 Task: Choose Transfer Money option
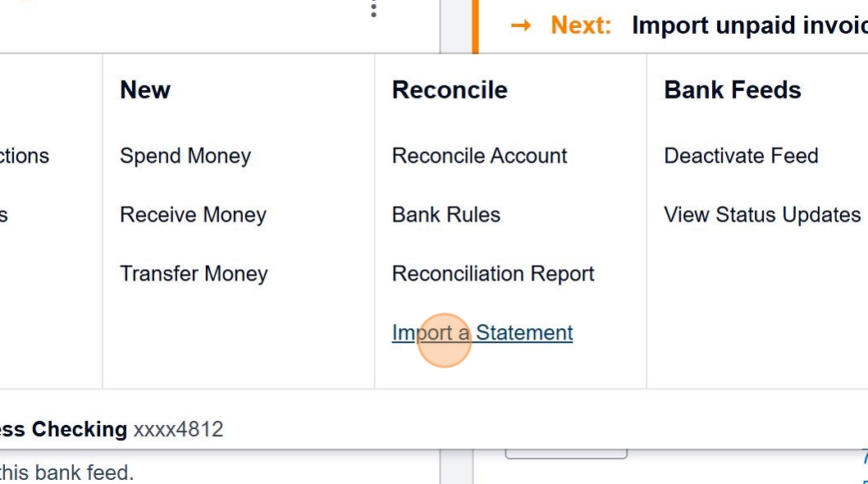[194, 274]
